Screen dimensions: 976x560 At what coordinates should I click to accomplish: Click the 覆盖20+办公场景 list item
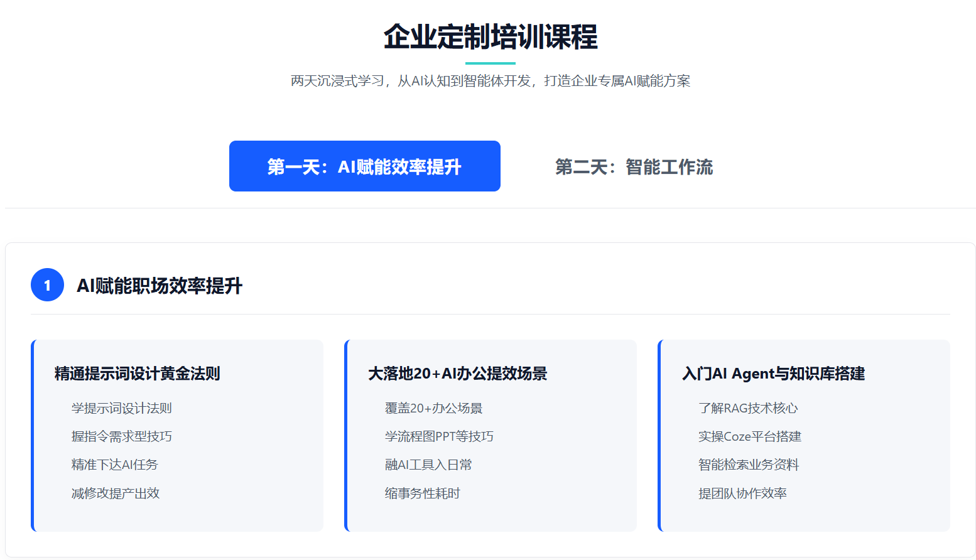[x=433, y=408]
